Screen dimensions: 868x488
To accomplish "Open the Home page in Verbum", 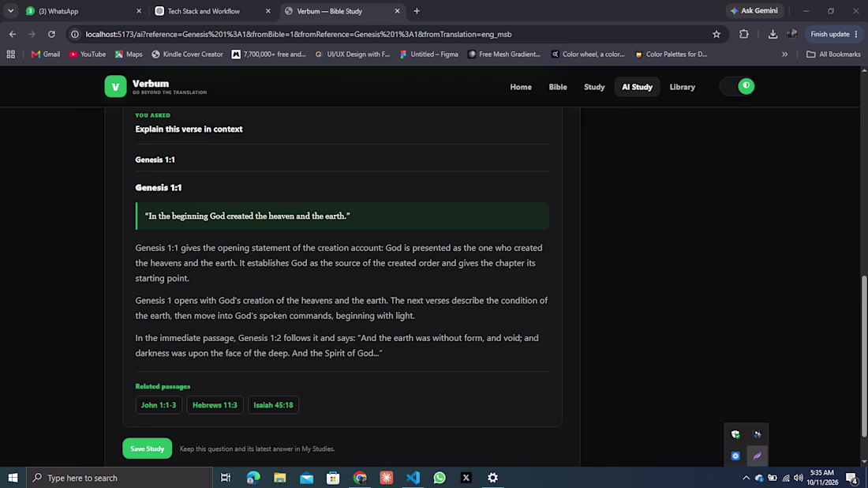I will [521, 87].
